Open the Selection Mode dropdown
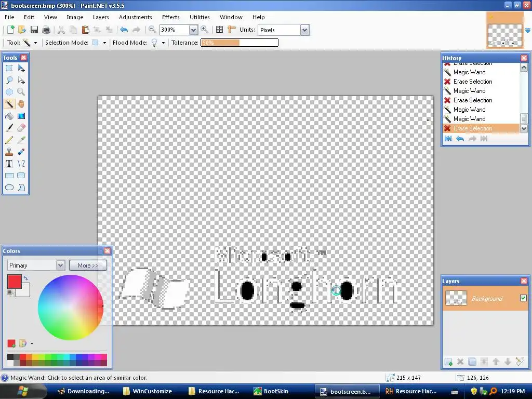The image size is (532, 399). click(x=104, y=43)
